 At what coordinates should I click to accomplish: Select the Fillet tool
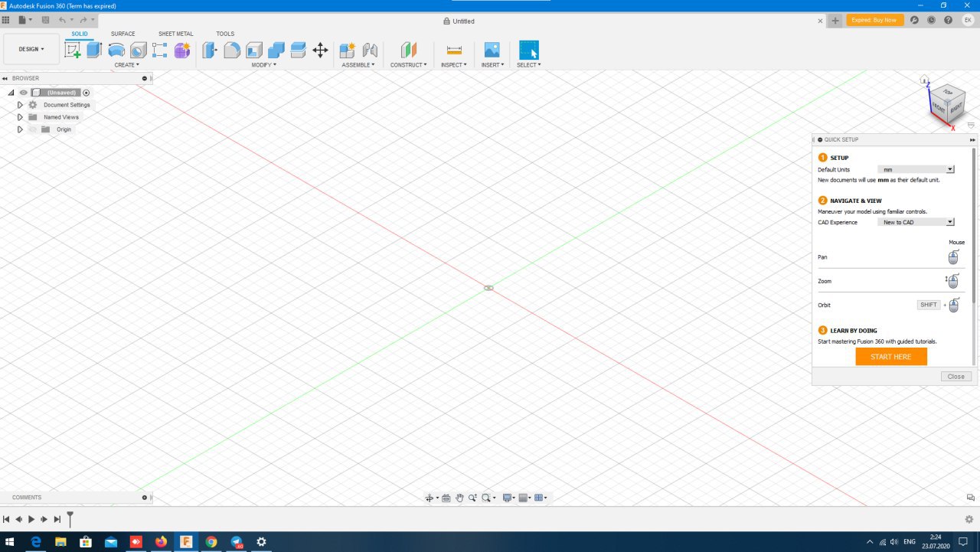pyautogui.click(x=232, y=51)
